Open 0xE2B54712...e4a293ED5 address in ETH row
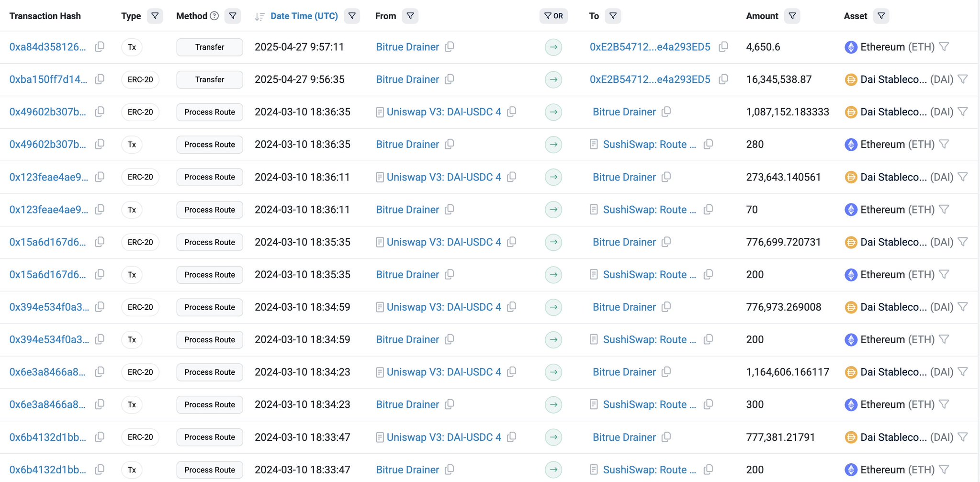The width and height of the screenshot is (980, 482). (650, 47)
